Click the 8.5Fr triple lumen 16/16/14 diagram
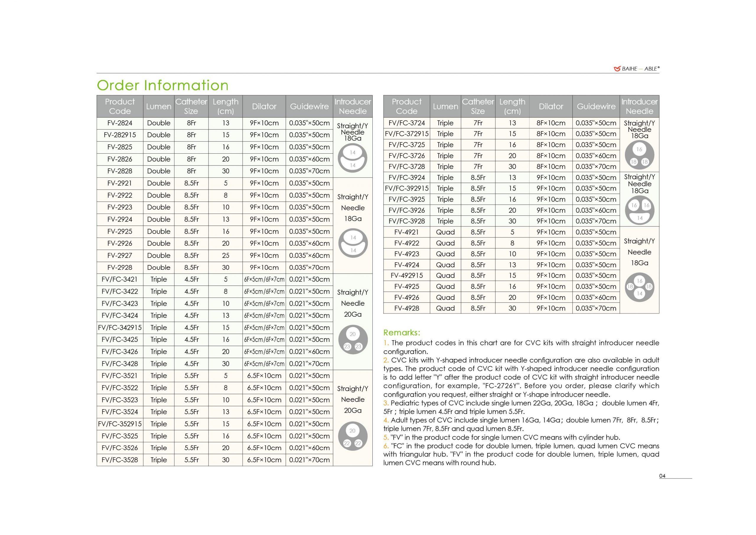The height and width of the screenshot is (535, 756). (640, 210)
